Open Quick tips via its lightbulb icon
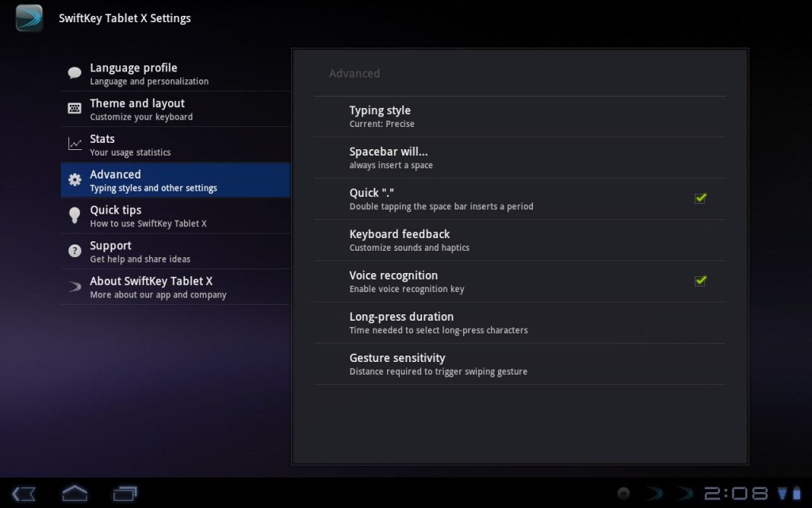Image resolution: width=812 pixels, height=508 pixels. click(75, 215)
